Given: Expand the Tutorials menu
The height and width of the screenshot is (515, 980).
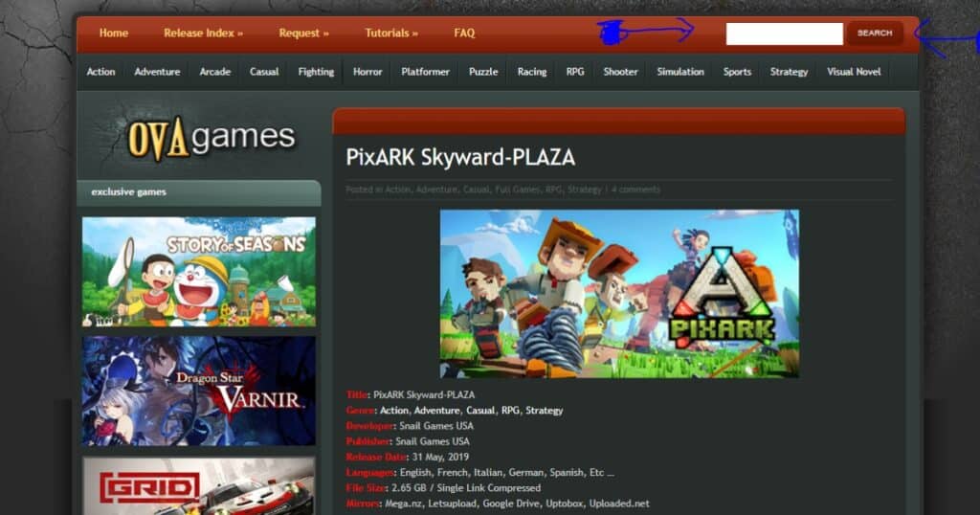Looking at the screenshot, I should (391, 34).
